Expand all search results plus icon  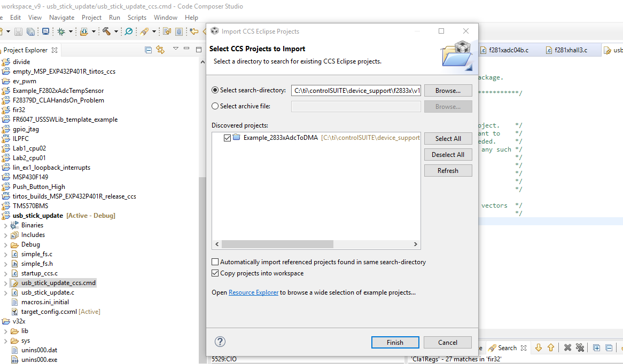tap(596, 348)
